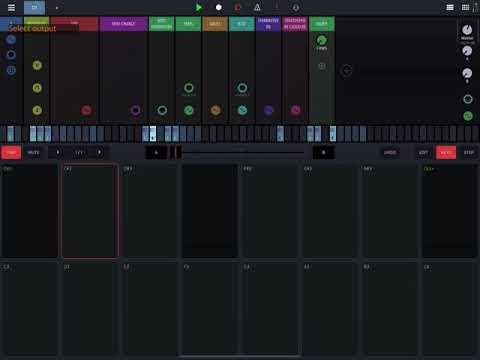This screenshot has width=480, height=360.
Task: Click the middle yellow port of the yellow module
Action: click(x=37, y=88)
